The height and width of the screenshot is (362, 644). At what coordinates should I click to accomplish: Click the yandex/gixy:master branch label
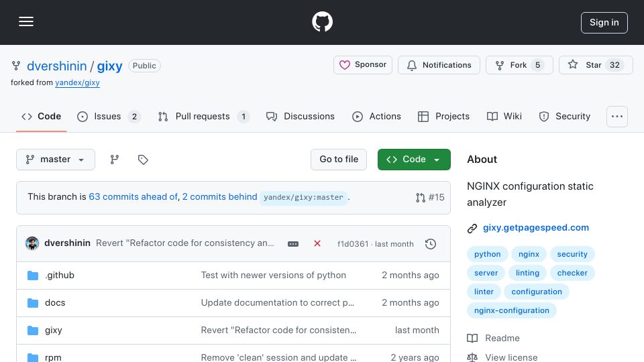pyautogui.click(x=303, y=197)
